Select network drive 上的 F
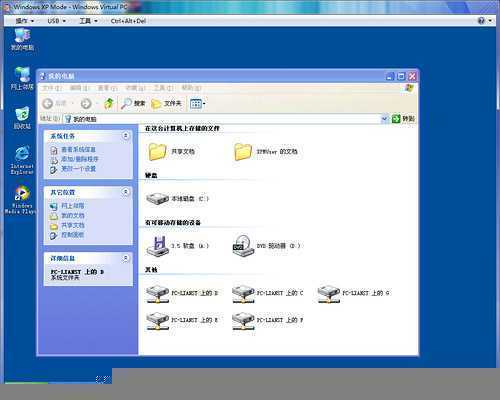 268,320
